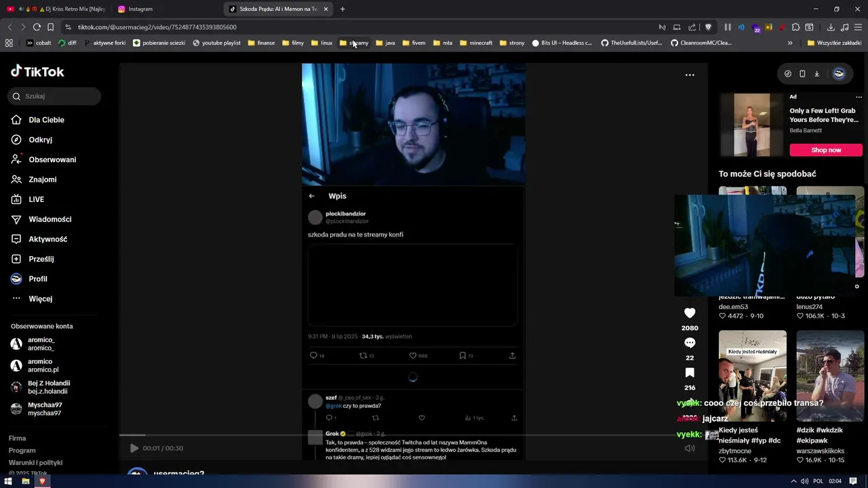Open the youtube playlist bookmark
Screen dimensions: 868x488
216,43
